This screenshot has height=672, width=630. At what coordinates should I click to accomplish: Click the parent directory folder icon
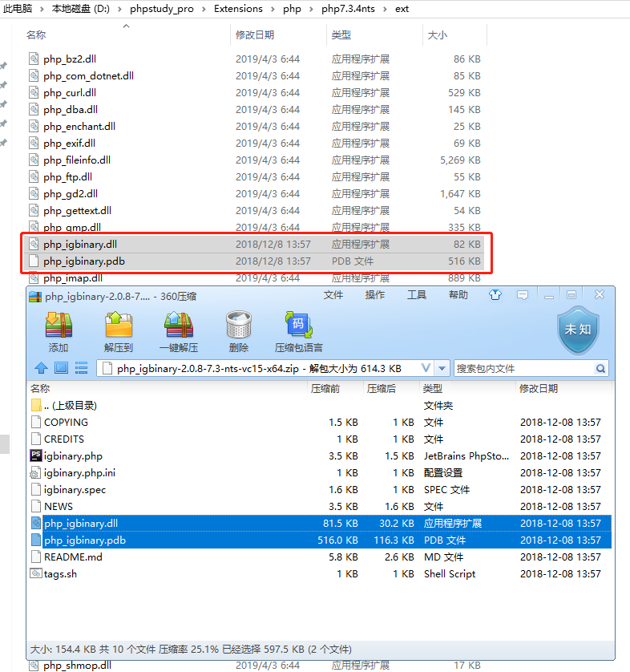coord(36,405)
